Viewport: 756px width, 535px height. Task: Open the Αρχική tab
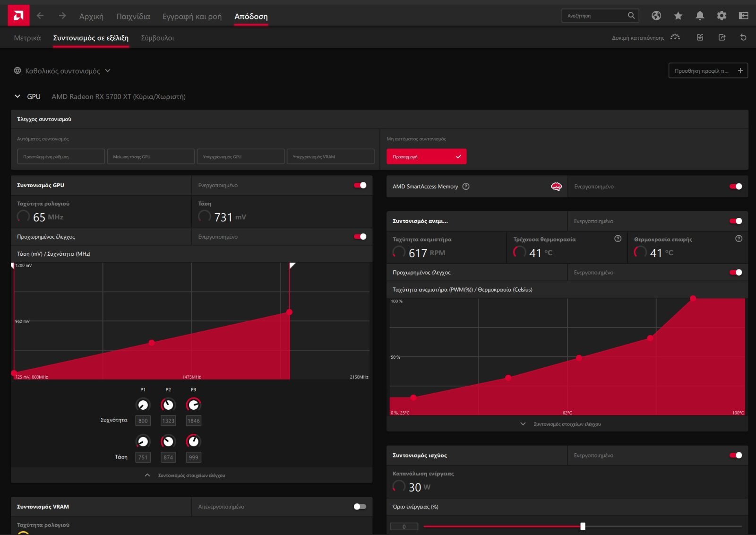[91, 17]
